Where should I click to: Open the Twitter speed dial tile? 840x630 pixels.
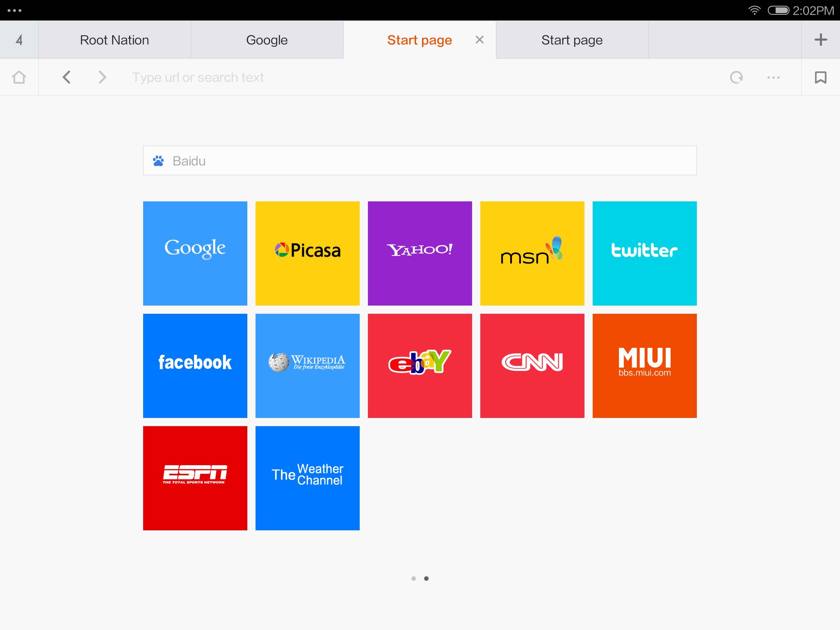tap(645, 253)
